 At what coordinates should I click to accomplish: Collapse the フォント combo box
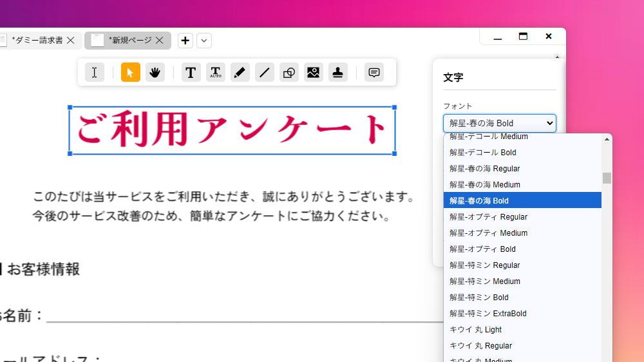tap(499, 123)
